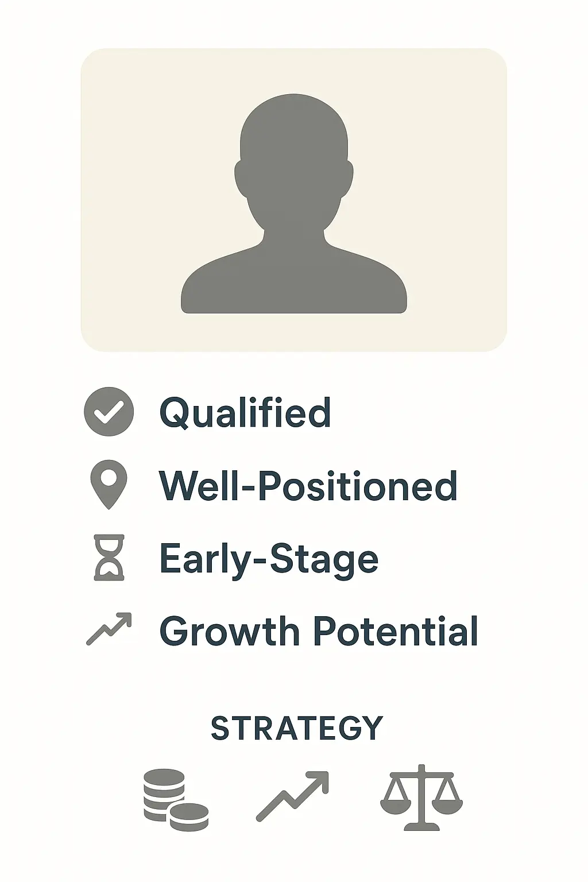The height and width of the screenshot is (882, 588).
Task: Click the Qualified checkmark circle icon
Action: (109, 412)
